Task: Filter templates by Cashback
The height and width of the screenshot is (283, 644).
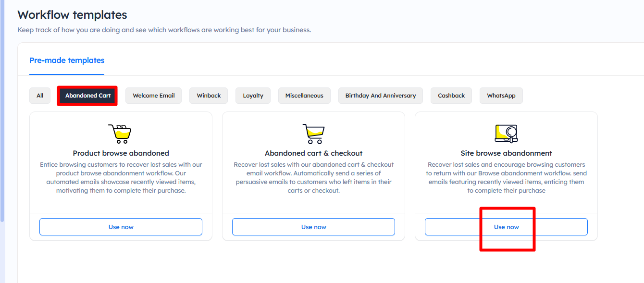Action: point(451,96)
